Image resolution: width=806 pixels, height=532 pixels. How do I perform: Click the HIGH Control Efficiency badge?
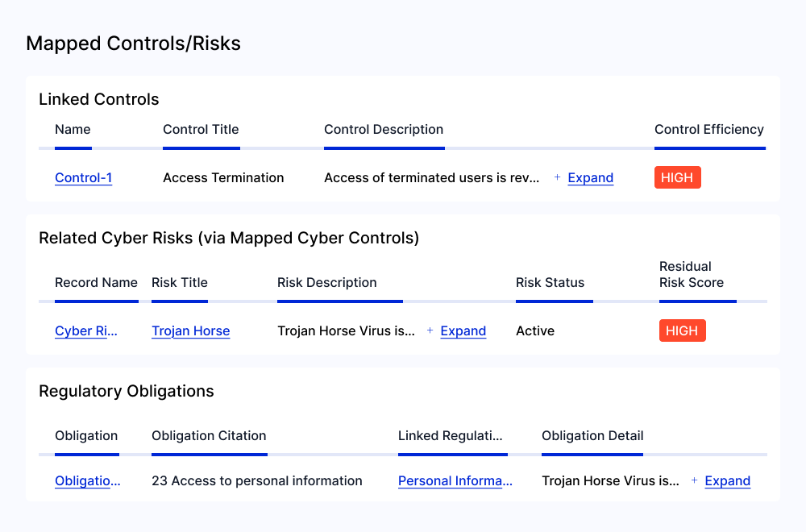point(677,178)
